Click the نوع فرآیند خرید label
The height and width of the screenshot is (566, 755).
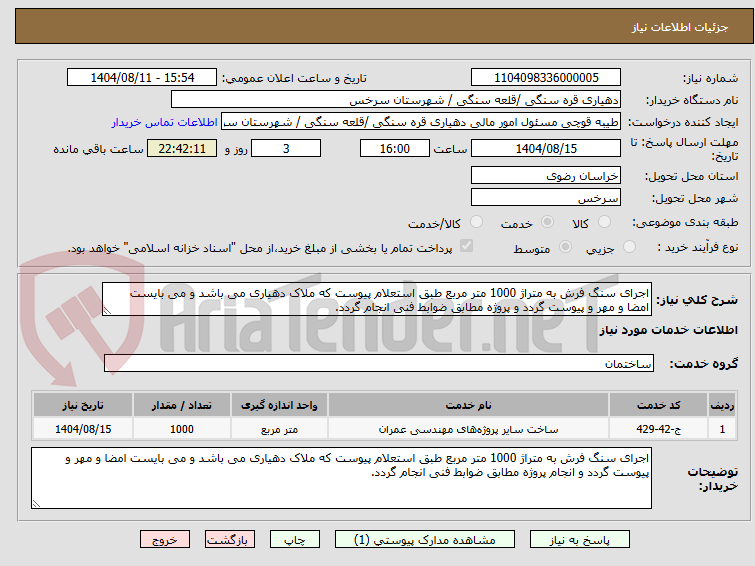(x=697, y=247)
